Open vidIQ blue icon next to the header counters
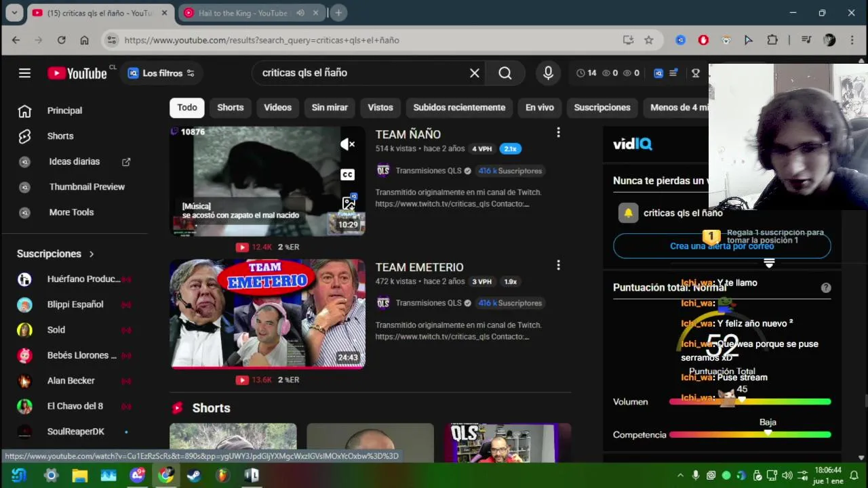Viewport: 868px width, 488px height. tap(658, 73)
